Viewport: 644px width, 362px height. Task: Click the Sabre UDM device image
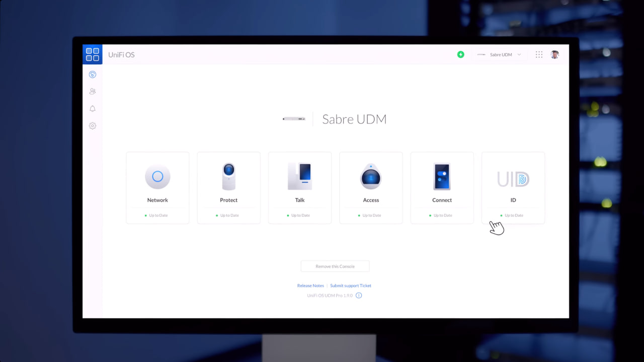tap(294, 119)
